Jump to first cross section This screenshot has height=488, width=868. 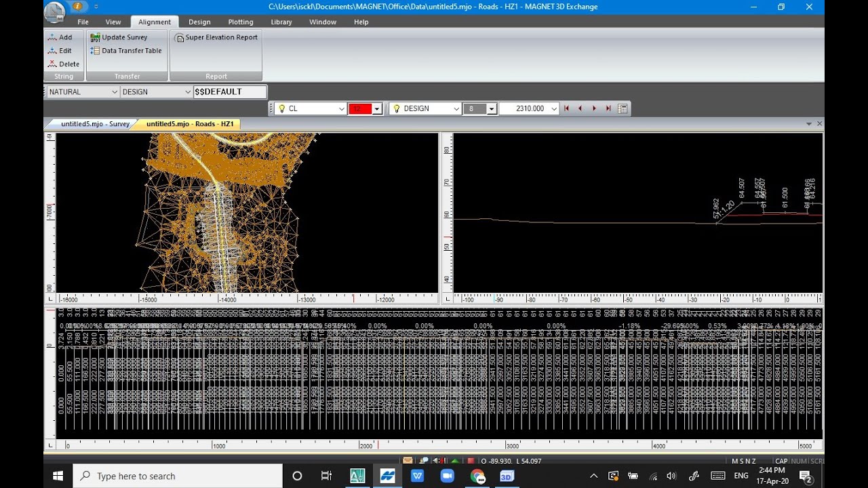(566, 108)
